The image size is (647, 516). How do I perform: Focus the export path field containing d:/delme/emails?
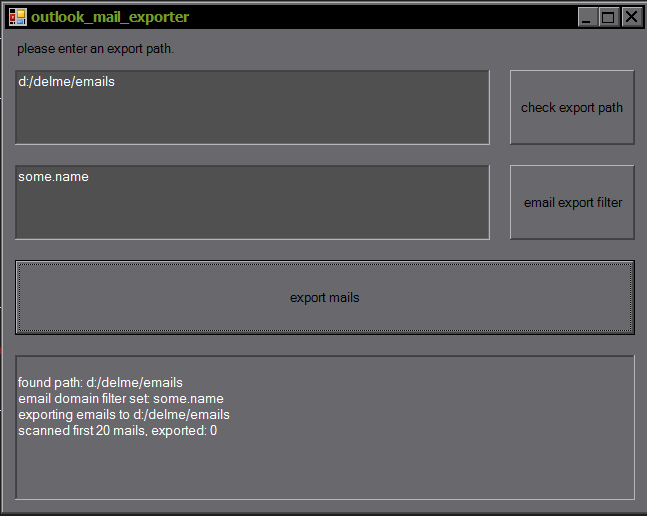[x=253, y=107]
